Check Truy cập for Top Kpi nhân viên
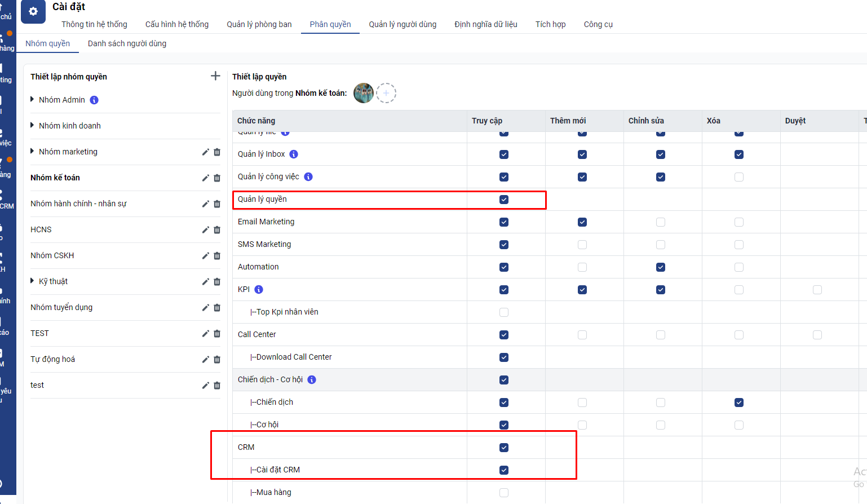Image resolution: width=867 pixels, height=504 pixels. (504, 312)
